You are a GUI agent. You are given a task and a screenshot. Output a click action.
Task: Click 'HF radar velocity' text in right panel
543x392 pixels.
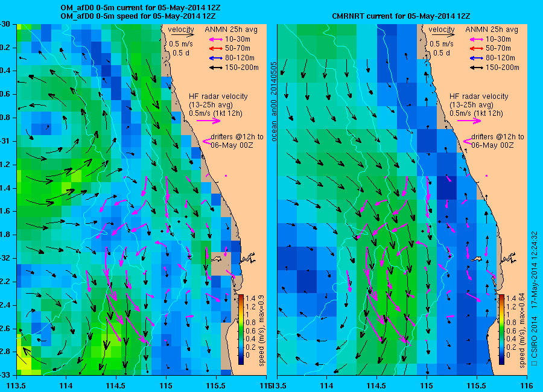[x=479, y=96]
